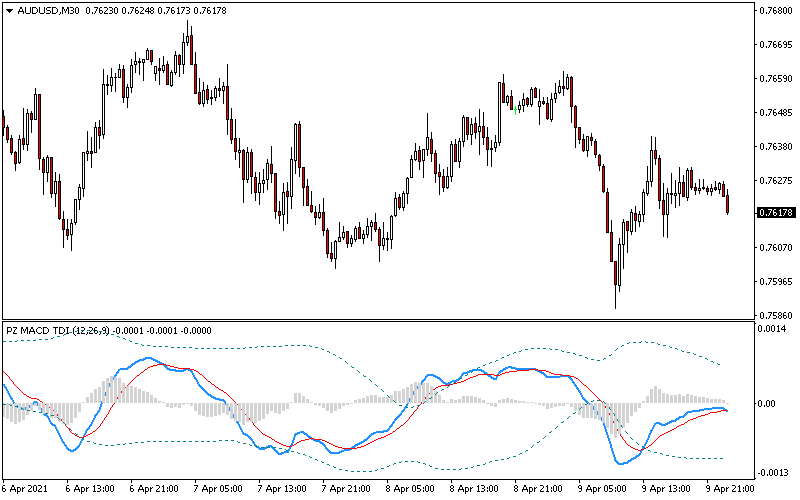
Task: Click the 0.76070 price scale label
Action: click(x=775, y=247)
